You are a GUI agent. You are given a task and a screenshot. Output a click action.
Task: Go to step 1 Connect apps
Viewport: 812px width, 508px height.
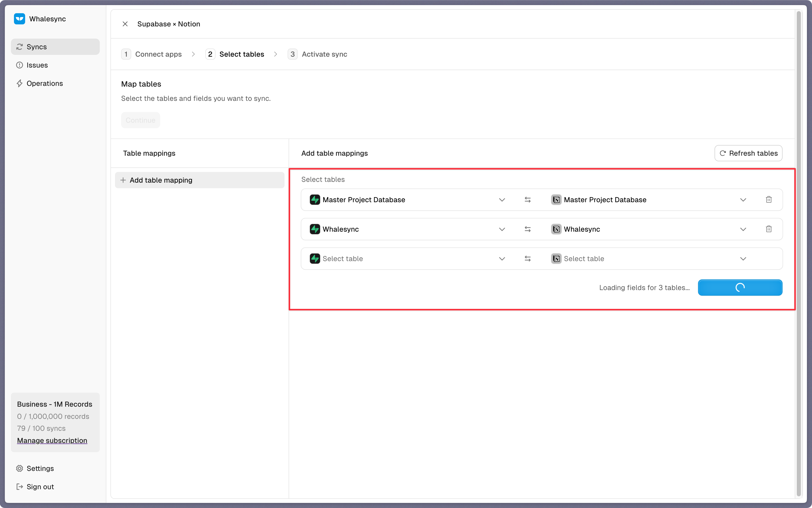pos(152,54)
